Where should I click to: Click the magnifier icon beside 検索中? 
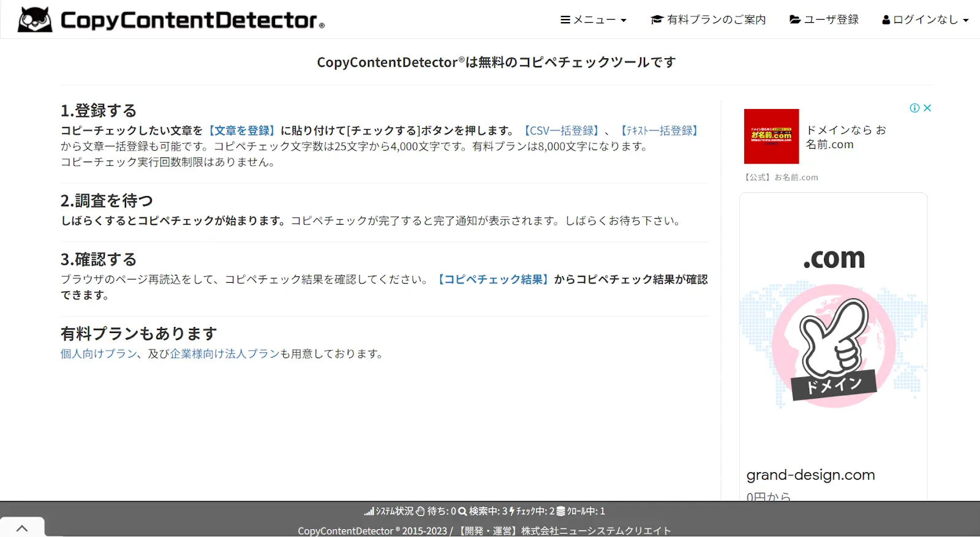tap(462, 511)
